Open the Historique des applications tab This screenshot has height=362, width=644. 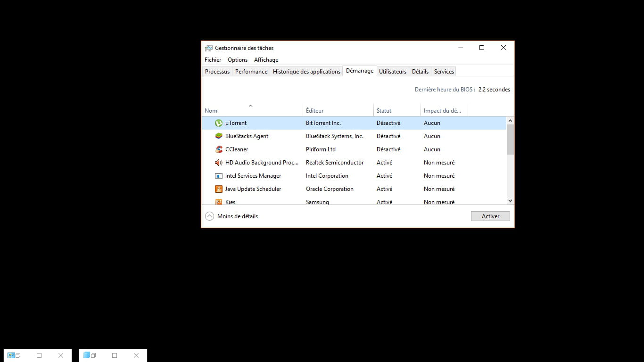[x=306, y=72]
